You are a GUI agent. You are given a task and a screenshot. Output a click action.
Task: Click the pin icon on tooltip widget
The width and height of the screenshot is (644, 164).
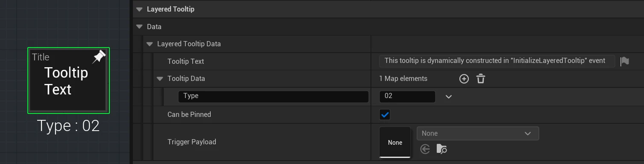point(99,57)
